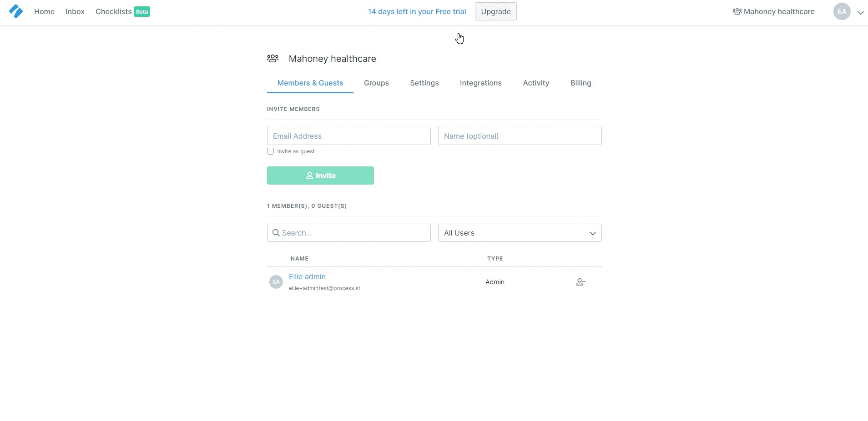Click the Upgrade button
The width and height of the screenshot is (868, 421).
(496, 11)
